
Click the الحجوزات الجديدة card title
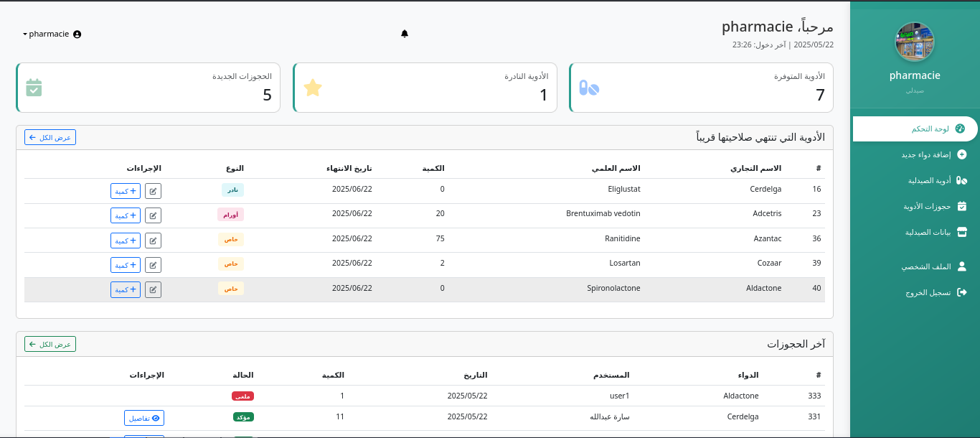[242, 76]
